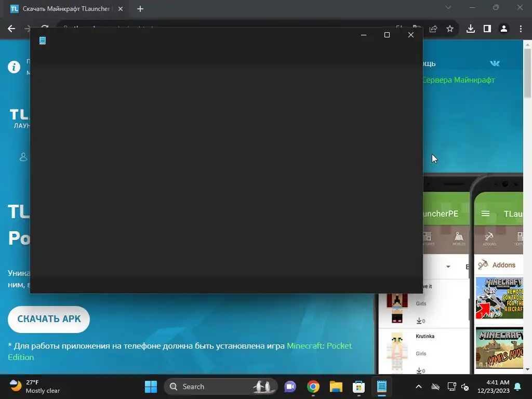Open the tab search chevron in Chrome

point(448,7)
